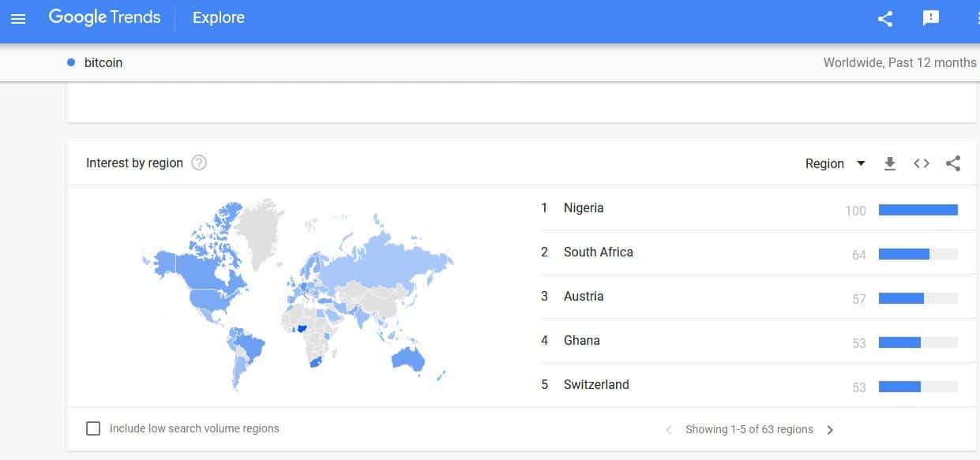Image resolution: width=980 pixels, height=460 pixels.
Task: Click the share icon in the header
Action: 885,19
